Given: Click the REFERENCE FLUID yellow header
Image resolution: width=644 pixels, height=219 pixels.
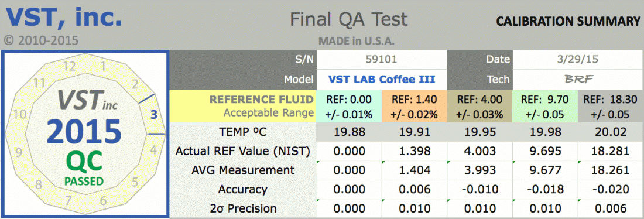Looking at the screenshot, I should click(x=243, y=107).
